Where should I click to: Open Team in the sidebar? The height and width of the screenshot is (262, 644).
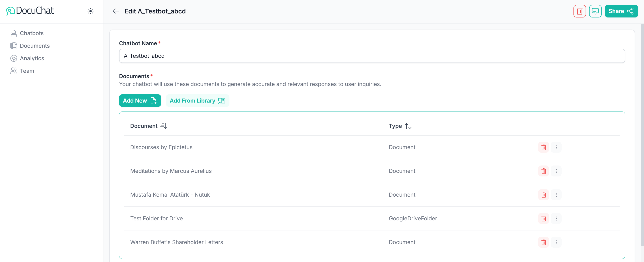(27, 71)
